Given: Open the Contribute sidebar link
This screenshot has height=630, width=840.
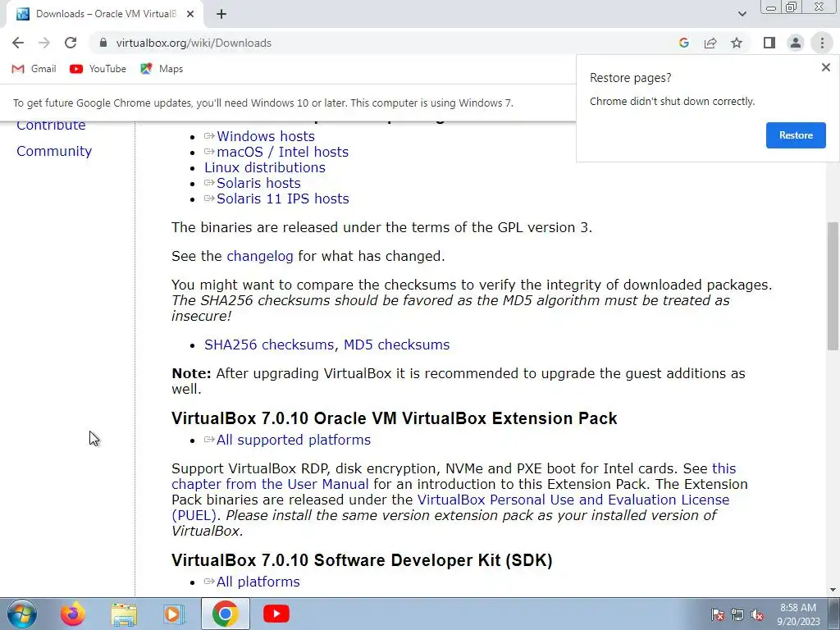Looking at the screenshot, I should point(51,125).
